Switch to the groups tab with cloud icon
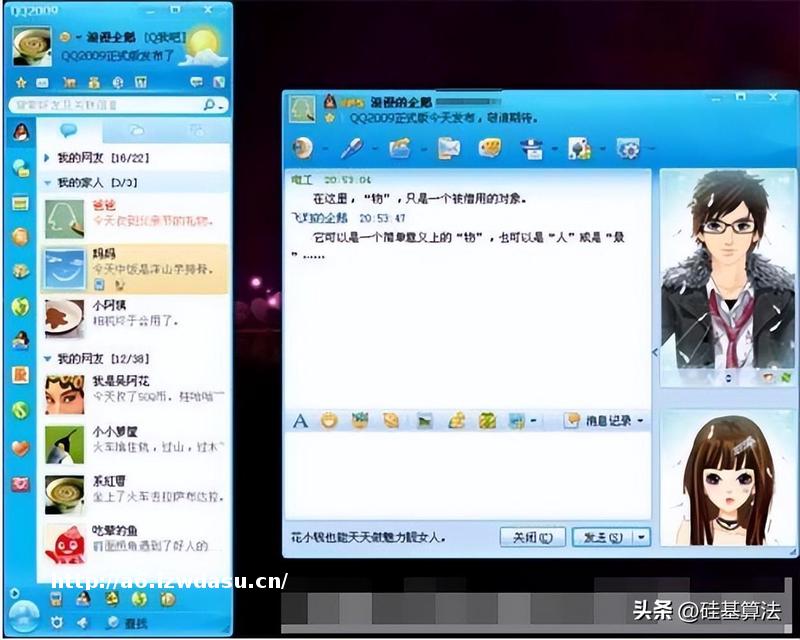 135,131
